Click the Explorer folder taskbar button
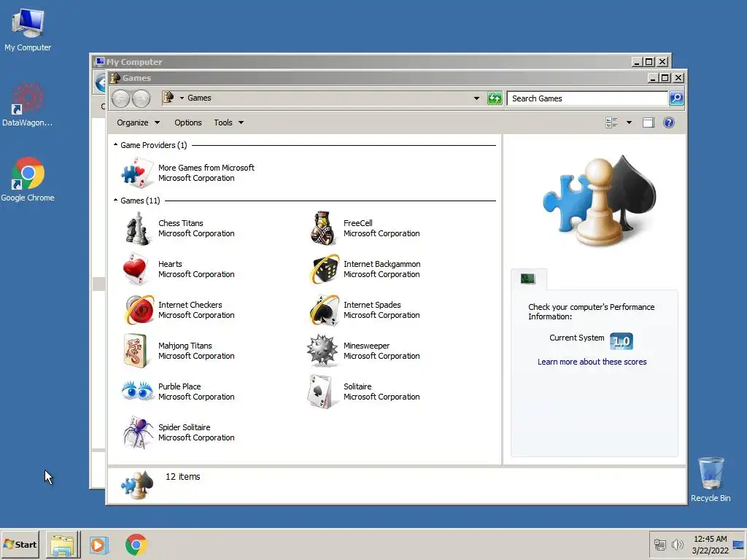 [x=63, y=545]
